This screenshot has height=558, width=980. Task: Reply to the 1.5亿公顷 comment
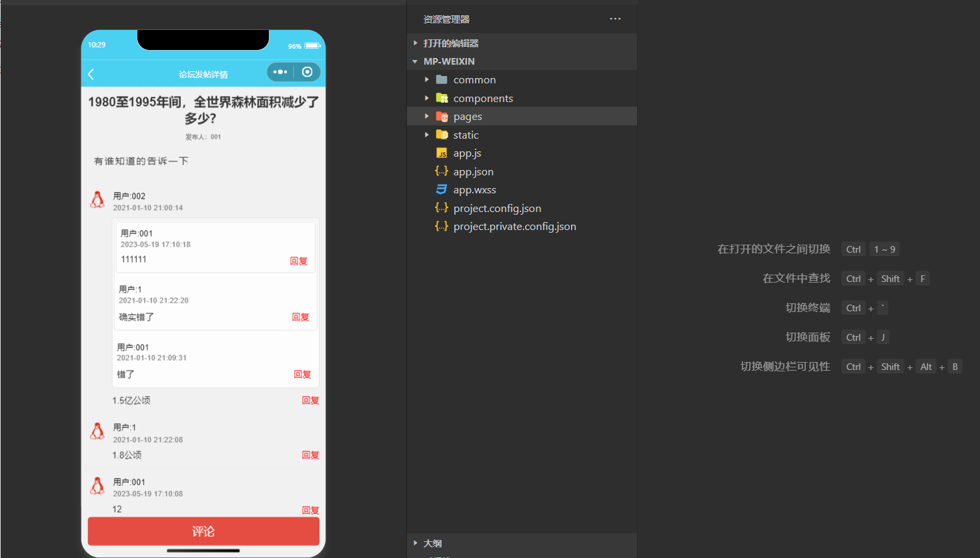point(311,401)
